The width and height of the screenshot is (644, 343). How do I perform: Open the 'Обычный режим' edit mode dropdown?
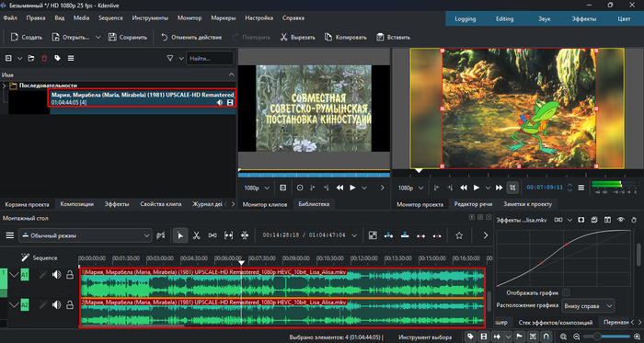click(x=86, y=235)
